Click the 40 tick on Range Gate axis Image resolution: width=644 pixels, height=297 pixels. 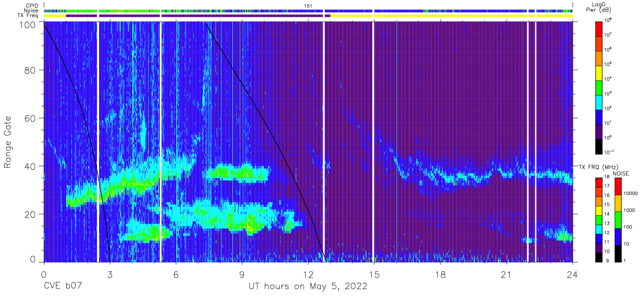(x=30, y=167)
